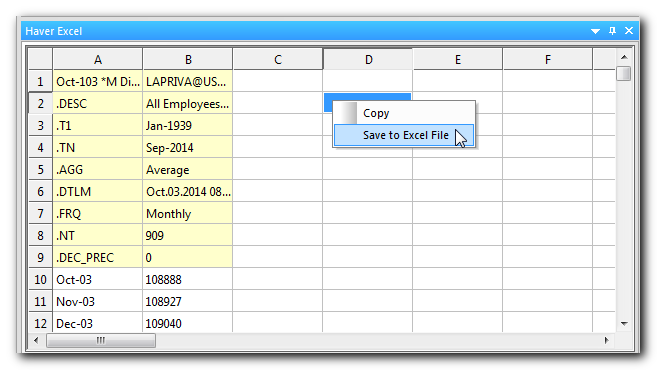This screenshot has height=370, width=657.
Task: Select Save to Excel File menu entry
Action: click(404, 135)
